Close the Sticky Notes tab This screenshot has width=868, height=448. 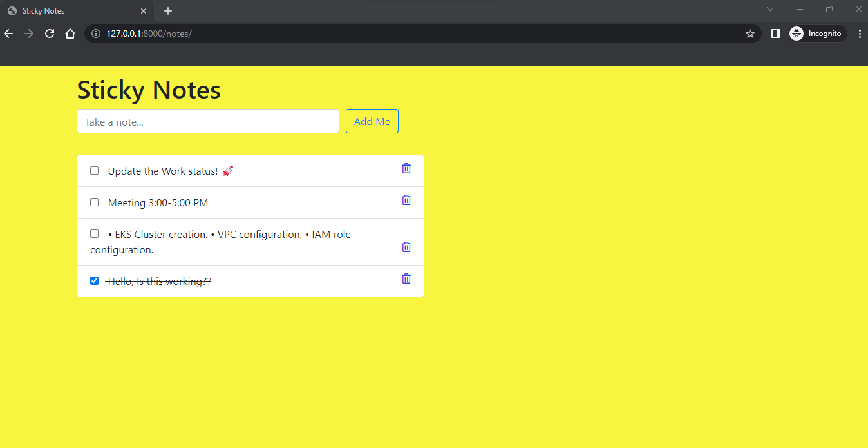pyautogui.click(x=144, y=11)
